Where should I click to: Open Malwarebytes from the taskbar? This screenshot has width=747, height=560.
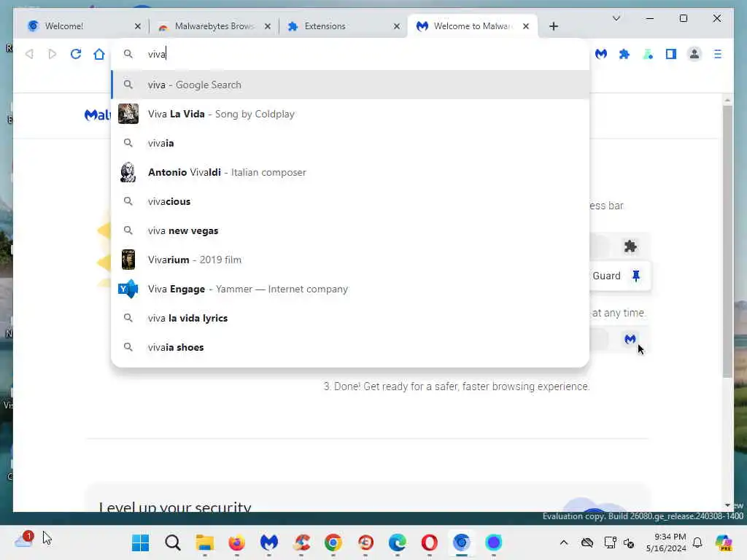click(269, 542)
